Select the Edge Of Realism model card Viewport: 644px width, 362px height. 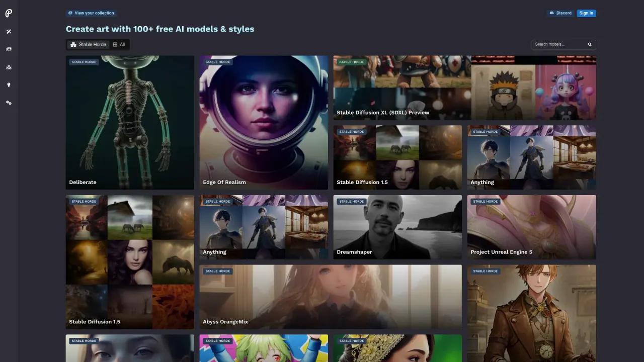[264, 123]
